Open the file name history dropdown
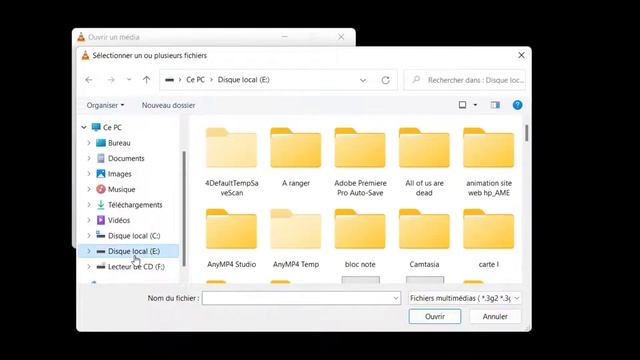The height and width of the screenshot is (360, 640). [396, 298]
